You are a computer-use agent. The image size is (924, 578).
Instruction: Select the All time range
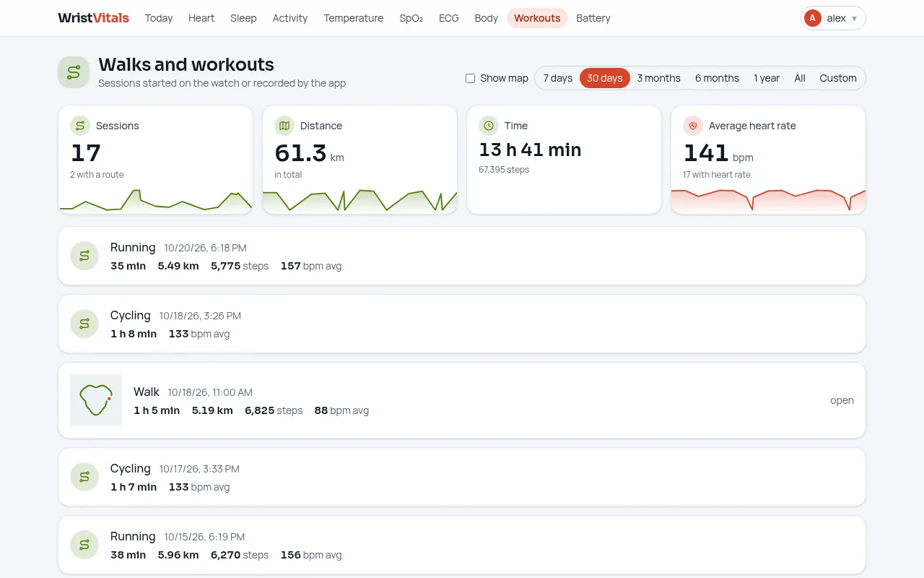click(x=800, y=78)
